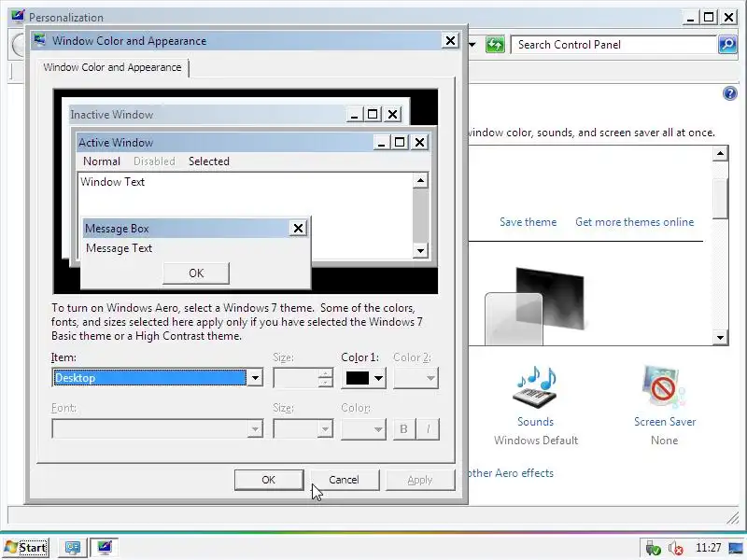Viewport: 747px width, 560px height.
Task: Click the network tray icon
Action: tap(652, 548)
